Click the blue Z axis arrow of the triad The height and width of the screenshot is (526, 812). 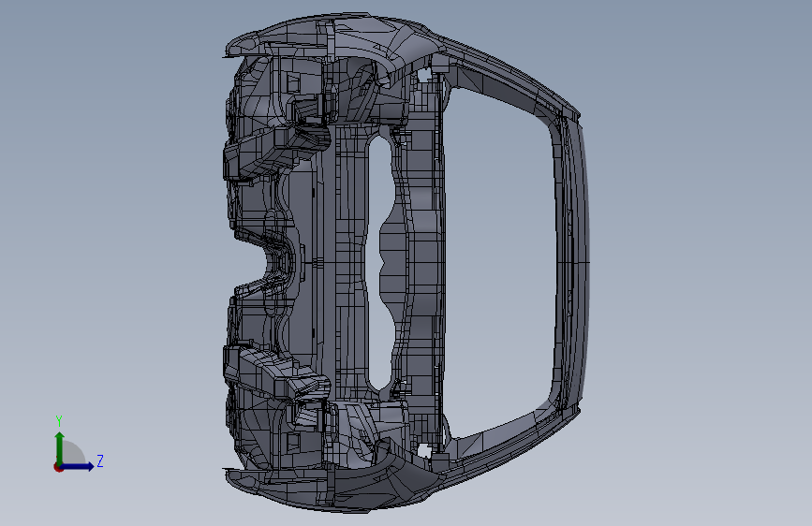point(78,466)
